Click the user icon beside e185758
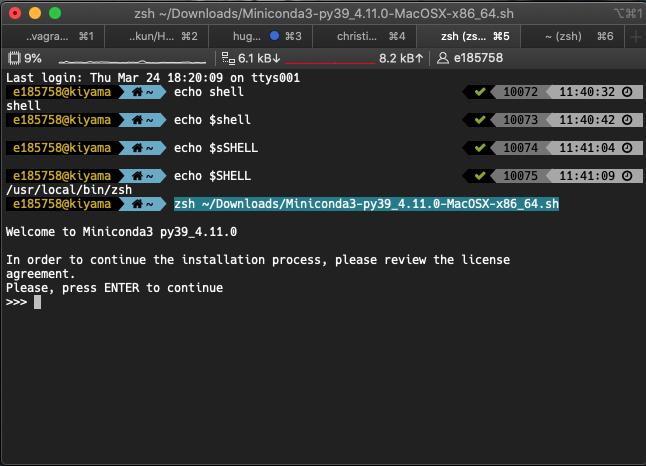 [442, 58]
